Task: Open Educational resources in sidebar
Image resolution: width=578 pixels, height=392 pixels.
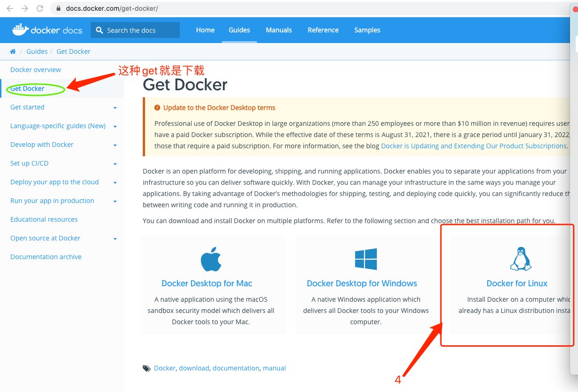Action: (x=44, y=219)
